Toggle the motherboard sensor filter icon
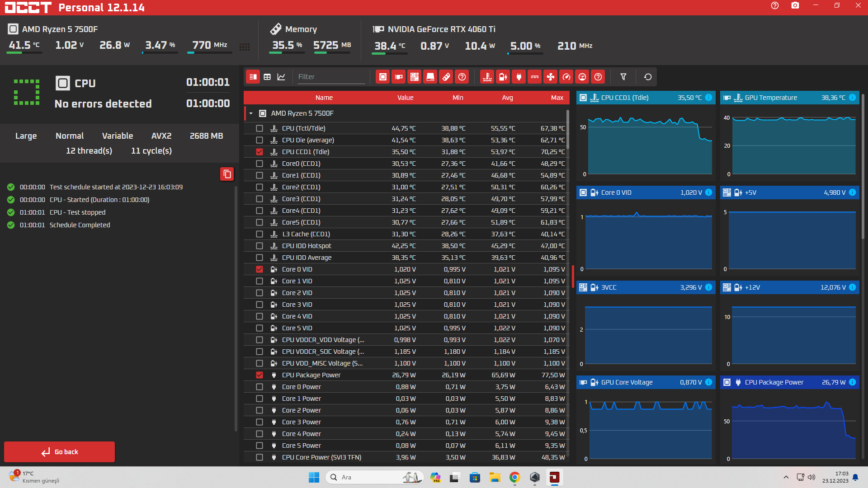Viewport: 868px width, 488px height. point(414,77)
